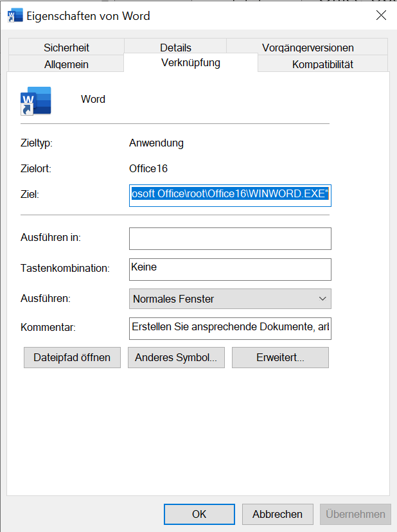The image size is (397, 532).
Task: Click the Ausführen in: label
Action: [x=51, y=237]
